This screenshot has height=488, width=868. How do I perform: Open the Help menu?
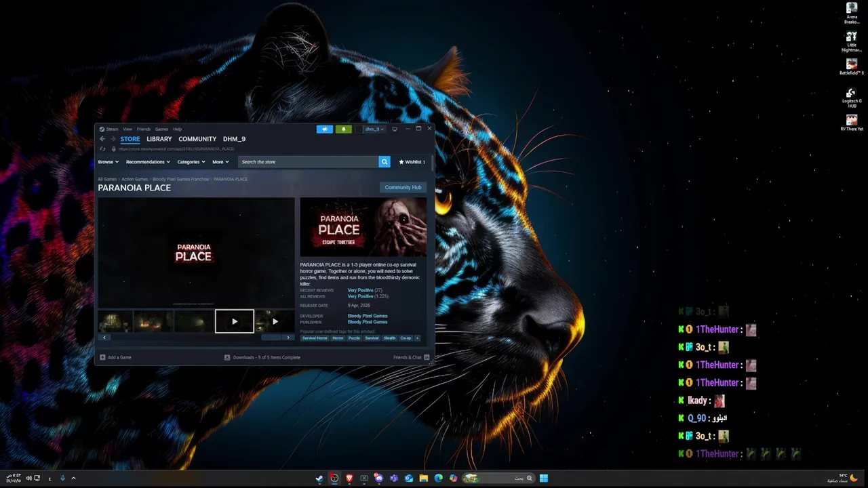pyautogui.click(x=177, y=129)
